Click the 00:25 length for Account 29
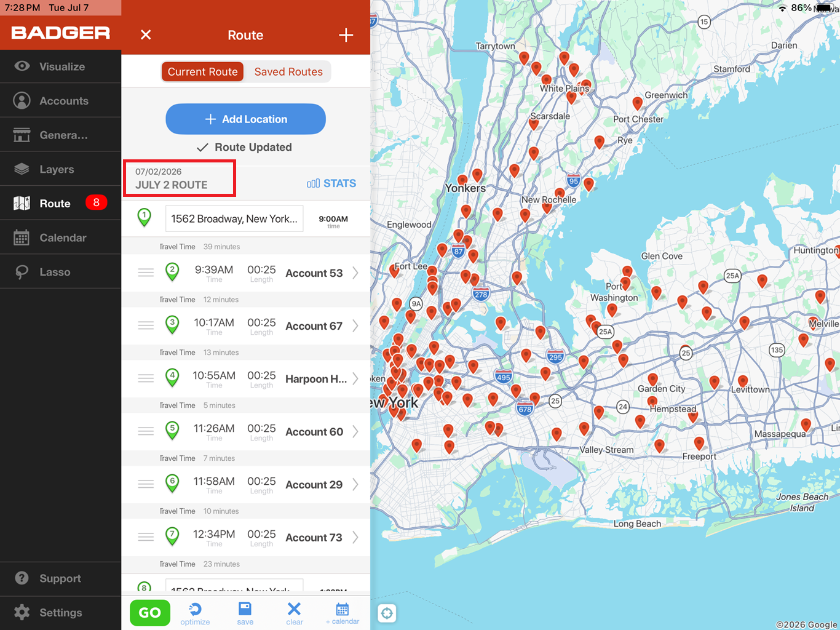The width and height of the screenshot is (840, 630). click(261, 481)
